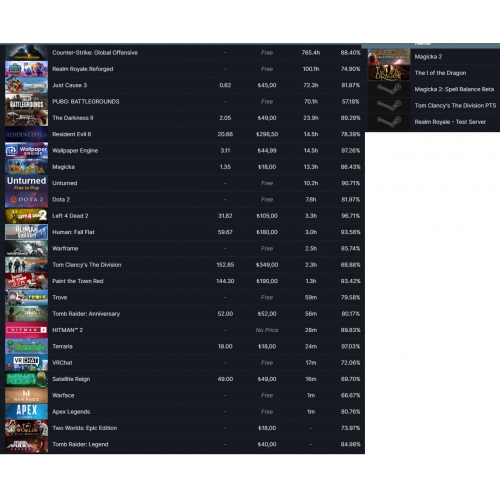Open the Counter-Strike: Global Offensive thumbnail
The height and width of the screenshot is (500, 500).
[x=26, y=53]
